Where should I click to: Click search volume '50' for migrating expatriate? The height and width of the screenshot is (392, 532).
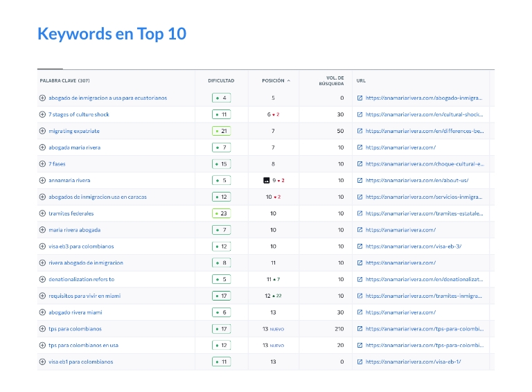[x=340, y=131]
